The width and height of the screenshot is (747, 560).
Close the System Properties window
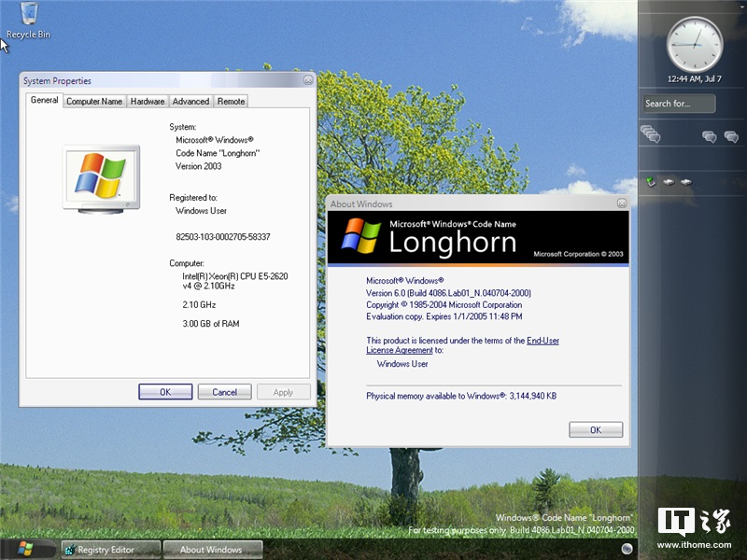point(308,80)
